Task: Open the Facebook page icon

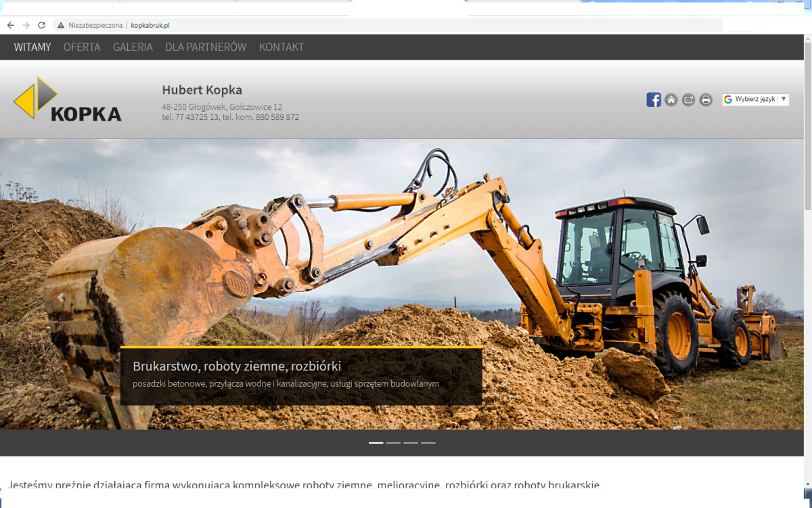Action: 654,100
